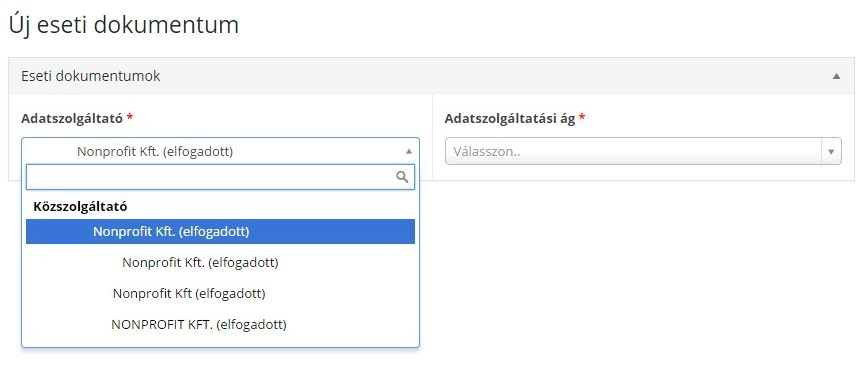Click the Adatszolgáltatási ág field label
863x369 pixels.
click(x=510, y=118)
